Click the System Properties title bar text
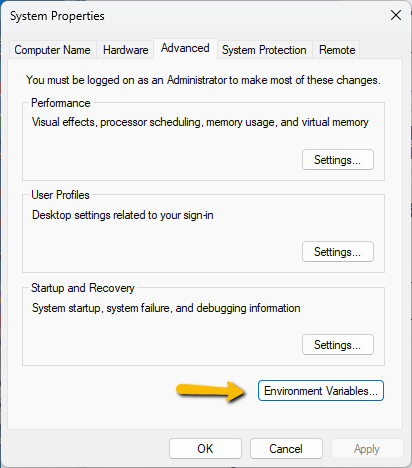 pyautogui.click(x=57, y=16)
